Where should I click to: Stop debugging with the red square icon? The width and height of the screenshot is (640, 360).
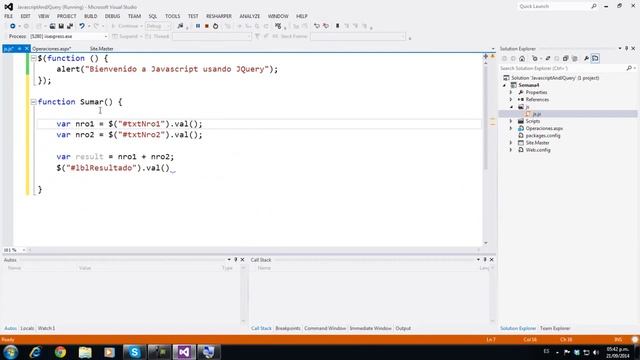(207, 26)
